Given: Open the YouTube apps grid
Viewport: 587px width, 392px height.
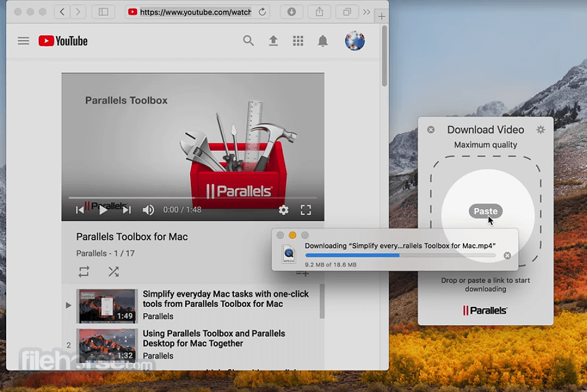Looking at the screenshot, I should [298, 41].
